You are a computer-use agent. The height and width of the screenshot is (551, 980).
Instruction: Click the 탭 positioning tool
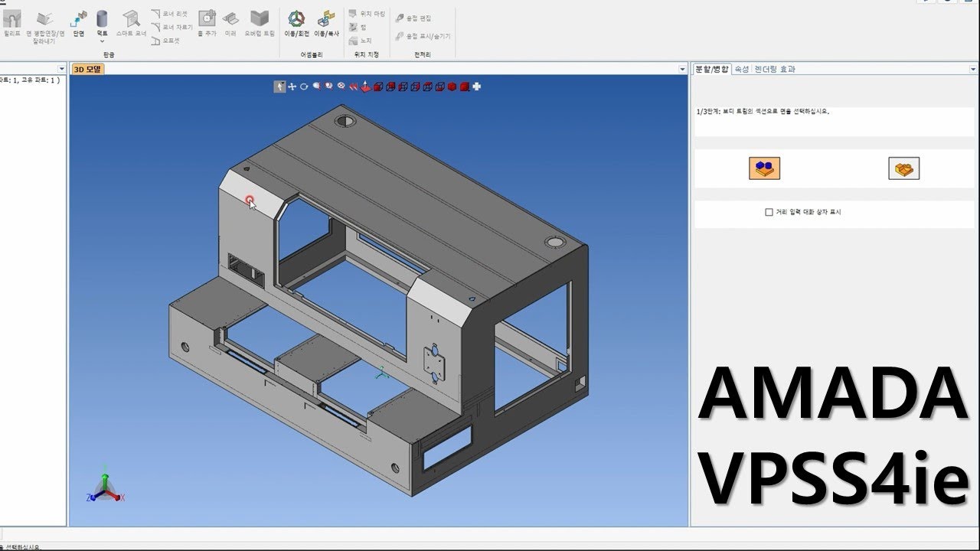pos(357,27)
